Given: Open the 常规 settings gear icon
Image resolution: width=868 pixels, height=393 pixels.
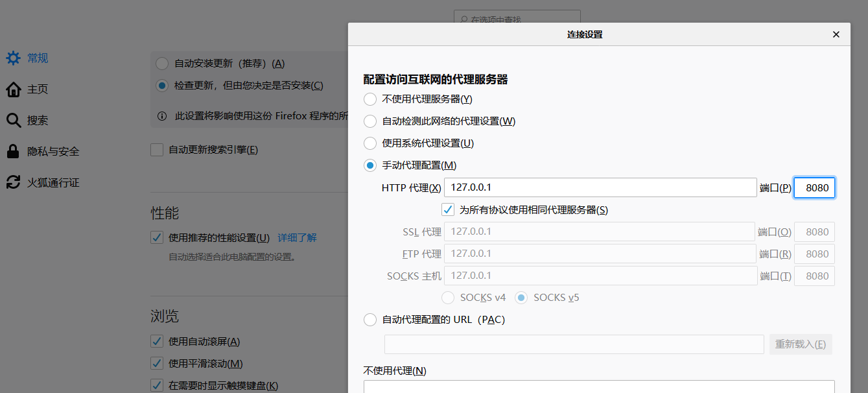Looking at the screenshot, I should pyautogui.click(x=13, y=58).
